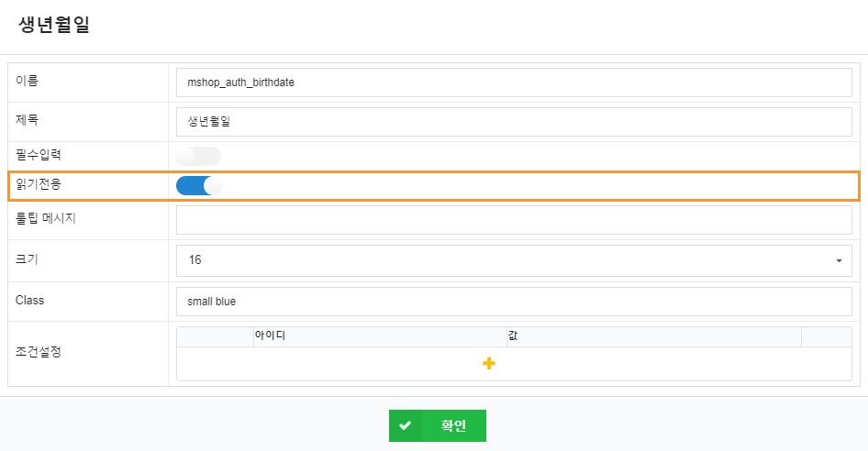Disable the 읽기전용 toggle switch
The width and height of the screenshot is (868, 451).
click(198, 185)
